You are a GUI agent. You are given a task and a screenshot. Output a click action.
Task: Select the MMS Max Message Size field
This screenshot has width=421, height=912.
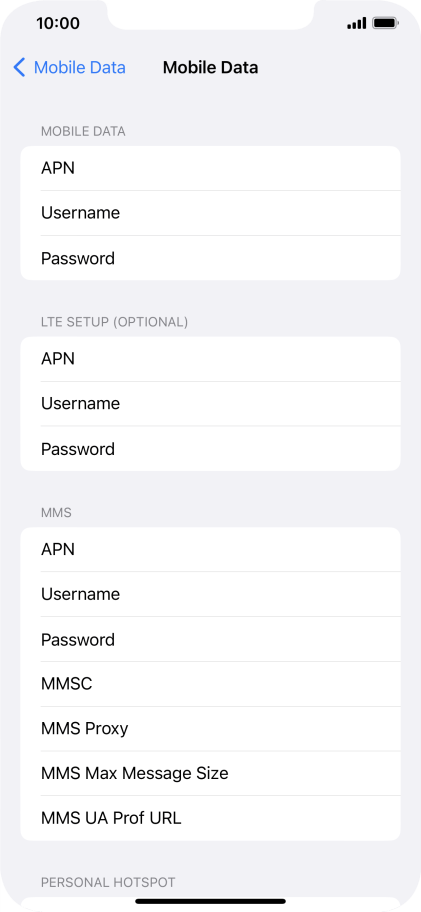tap(210, 774)
